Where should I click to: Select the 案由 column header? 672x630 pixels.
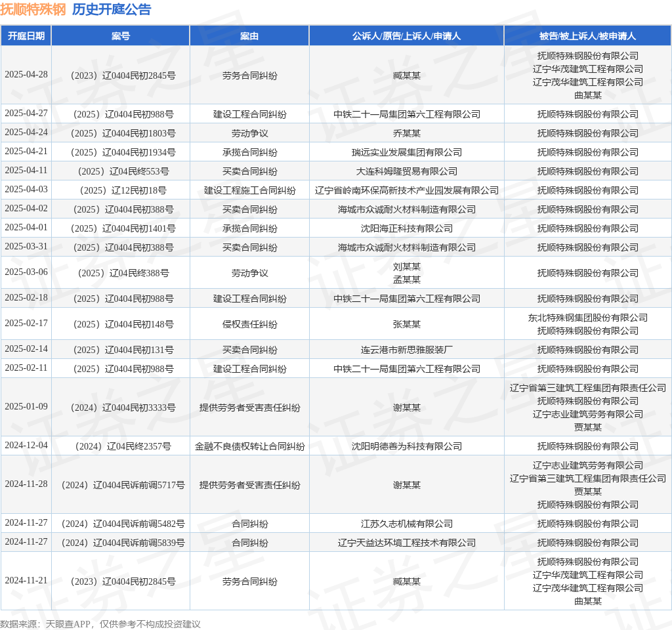249,36
